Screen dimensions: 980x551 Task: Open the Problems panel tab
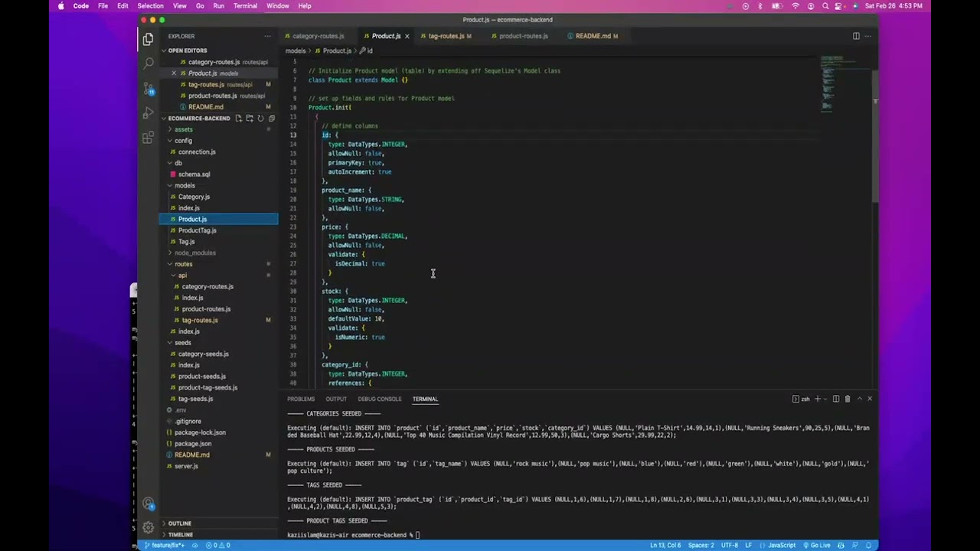[x=301, y=399]
